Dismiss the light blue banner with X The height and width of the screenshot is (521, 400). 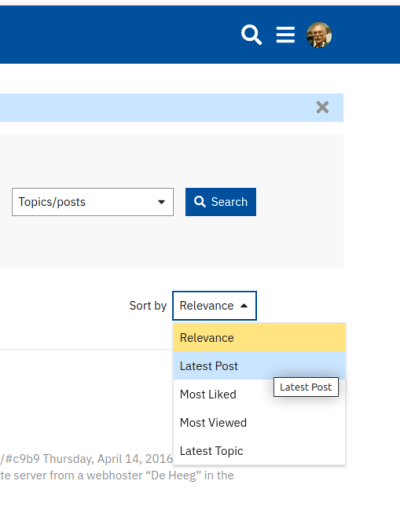click(x=322, y=107)
